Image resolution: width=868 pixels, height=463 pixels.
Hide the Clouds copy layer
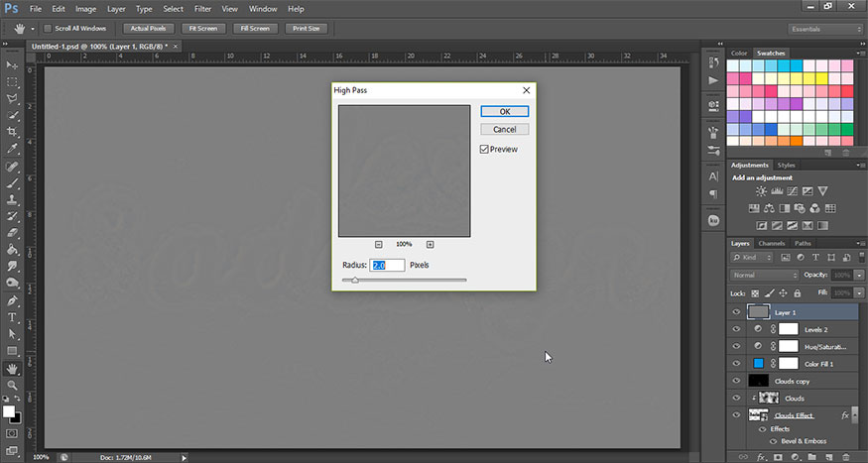[736, 381]
